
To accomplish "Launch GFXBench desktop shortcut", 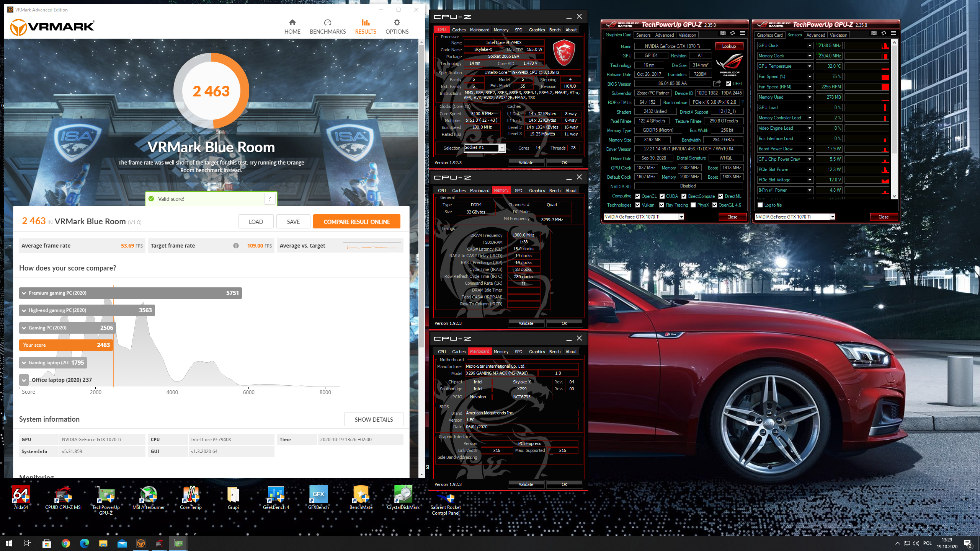I will [x=318, y=497].
